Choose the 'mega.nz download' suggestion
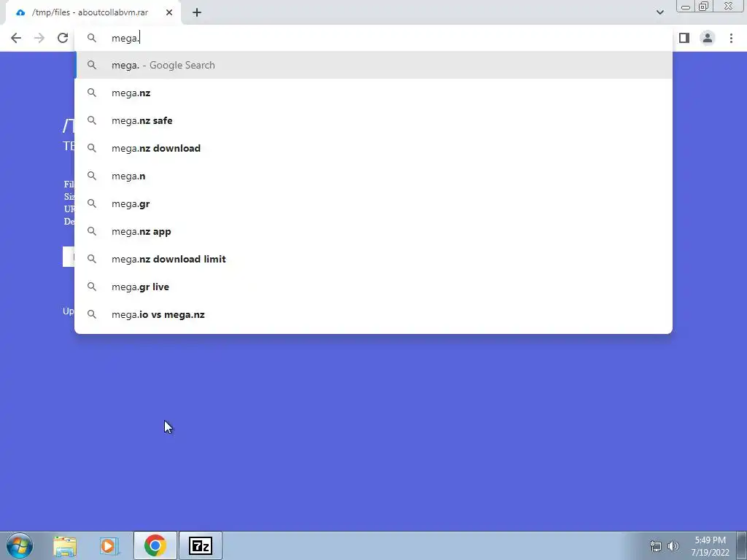Image resolution: width=747 pixels, height=560 pixels. pyautogui.click(x=373, y=148)
